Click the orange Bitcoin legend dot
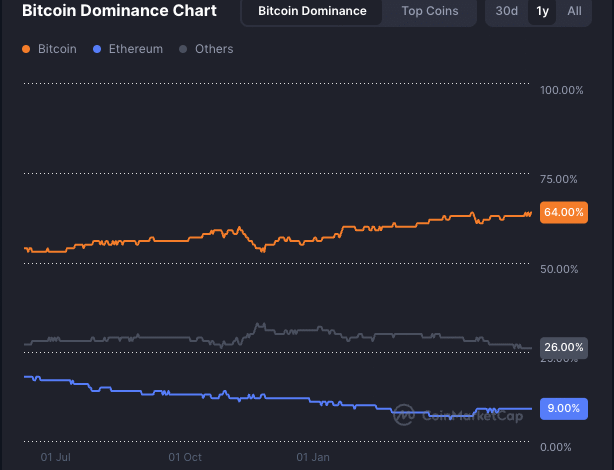 26,49
